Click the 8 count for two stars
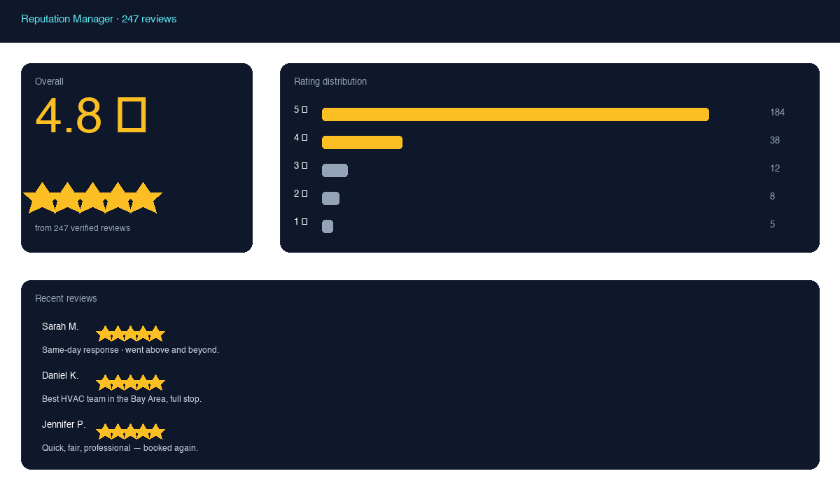Viewport: 840px width, 504px height. point(773,197)
